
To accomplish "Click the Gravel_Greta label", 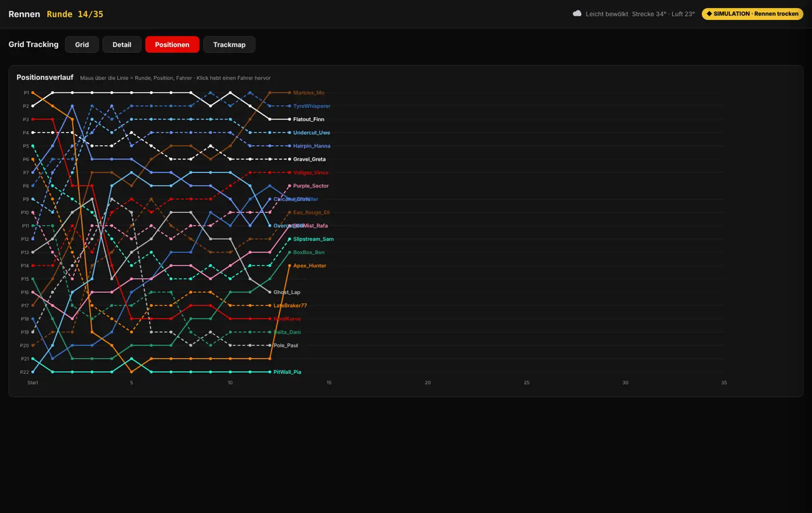I will coord(309,160).
